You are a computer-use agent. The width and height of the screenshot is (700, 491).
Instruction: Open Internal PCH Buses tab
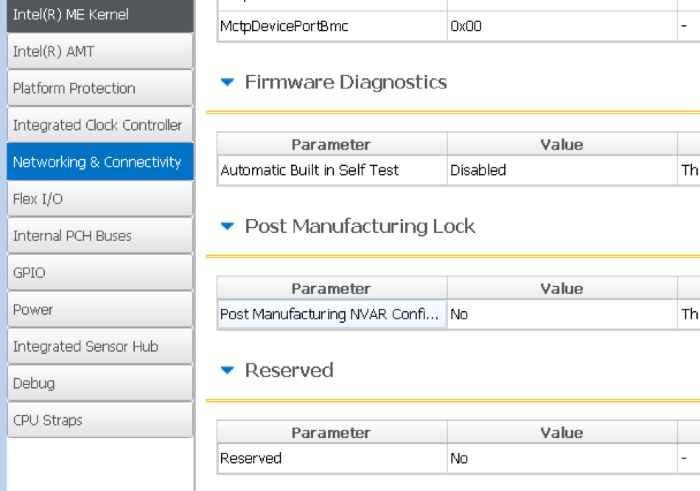(x=98, y=236)
